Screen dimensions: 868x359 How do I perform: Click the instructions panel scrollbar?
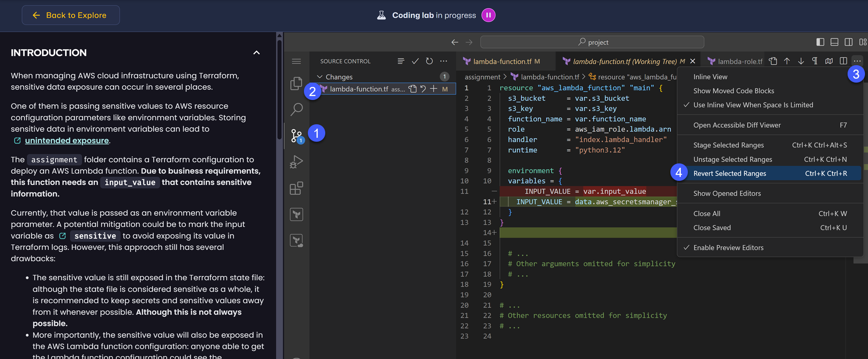point(279,89)
